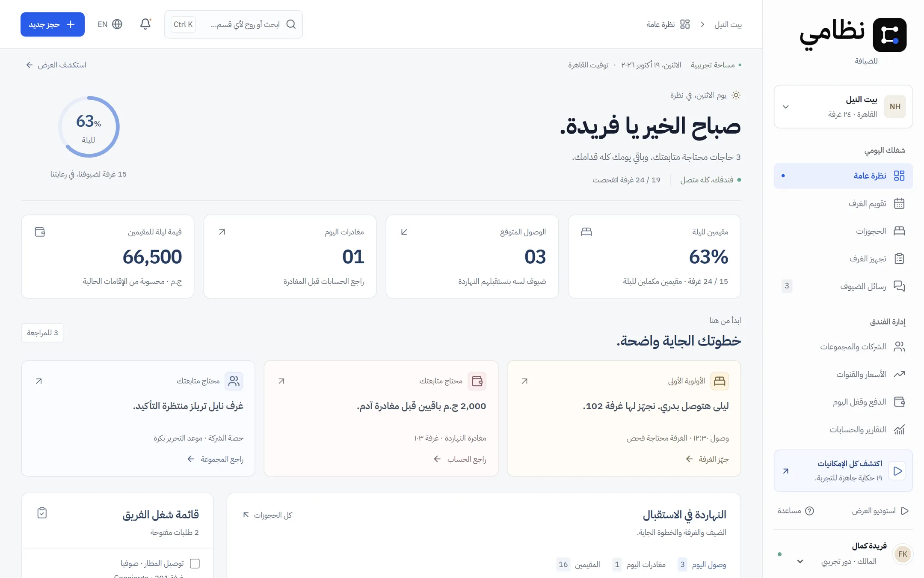Open الحجوزات in the sidebar
The image size is (924, 578).
[843, 231]
